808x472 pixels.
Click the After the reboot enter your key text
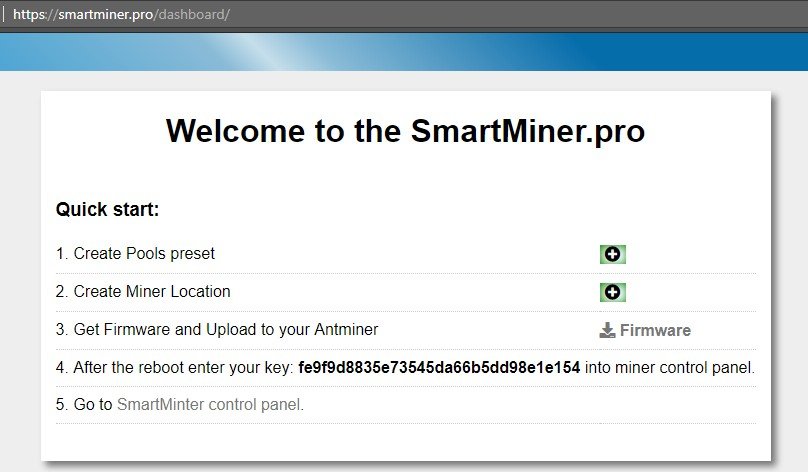[x=183, y=367]
